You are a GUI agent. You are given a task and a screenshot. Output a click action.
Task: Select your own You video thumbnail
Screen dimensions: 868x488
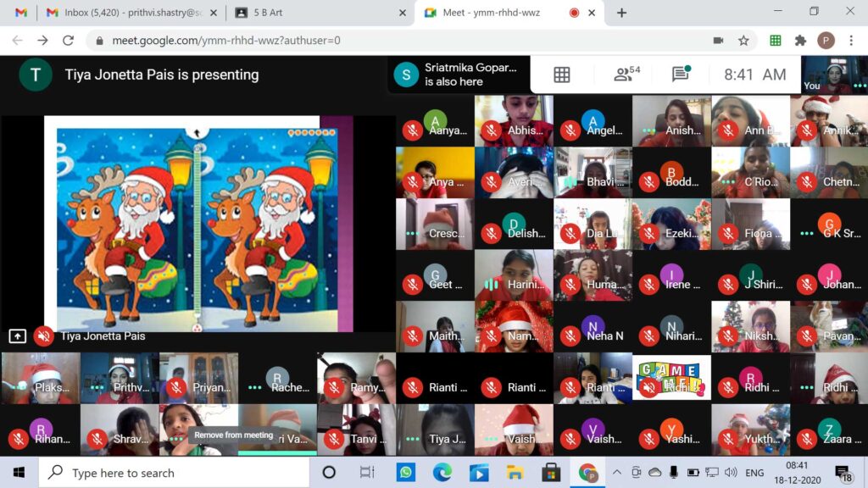[x=834, y=75]
